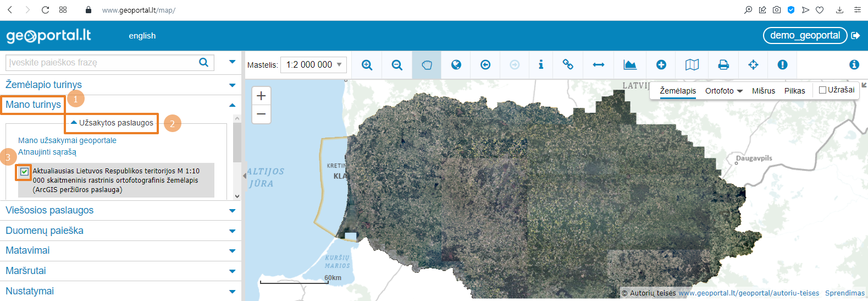The image size is (868, 301).
Task: Open the Mastelis scale dropdown
Action: tap(313, 65)
